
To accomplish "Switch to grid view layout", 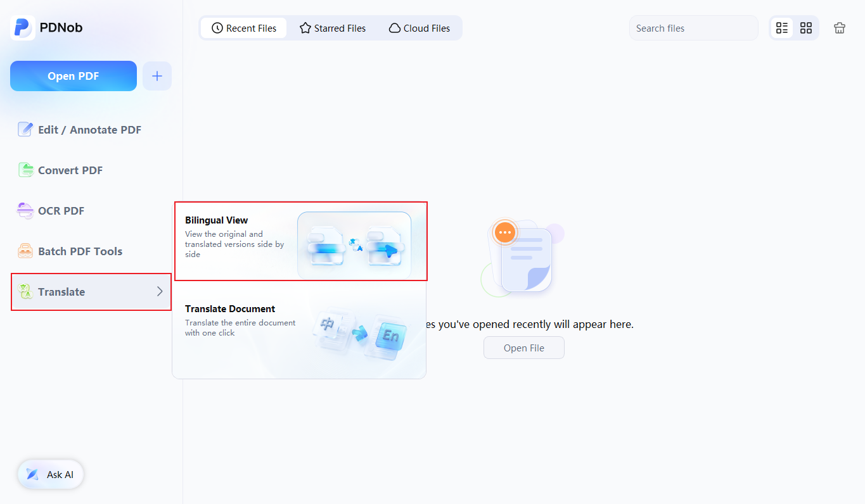I will [806, 28].
